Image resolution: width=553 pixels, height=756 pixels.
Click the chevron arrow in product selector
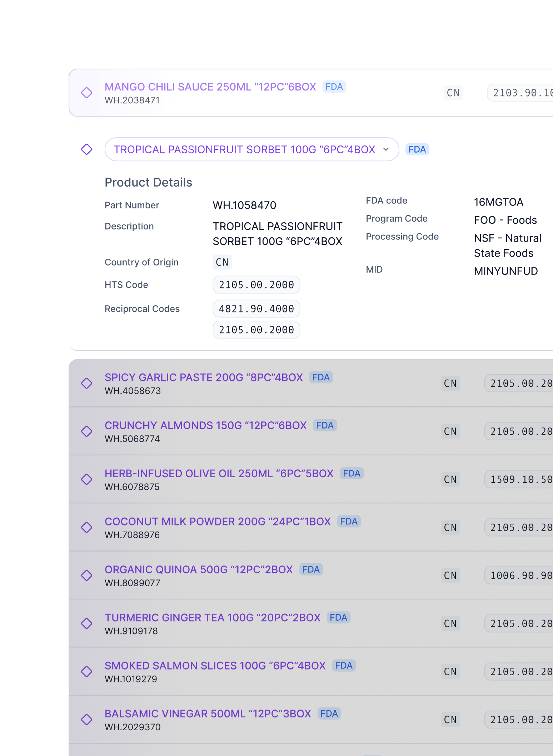tap(386, 149)
